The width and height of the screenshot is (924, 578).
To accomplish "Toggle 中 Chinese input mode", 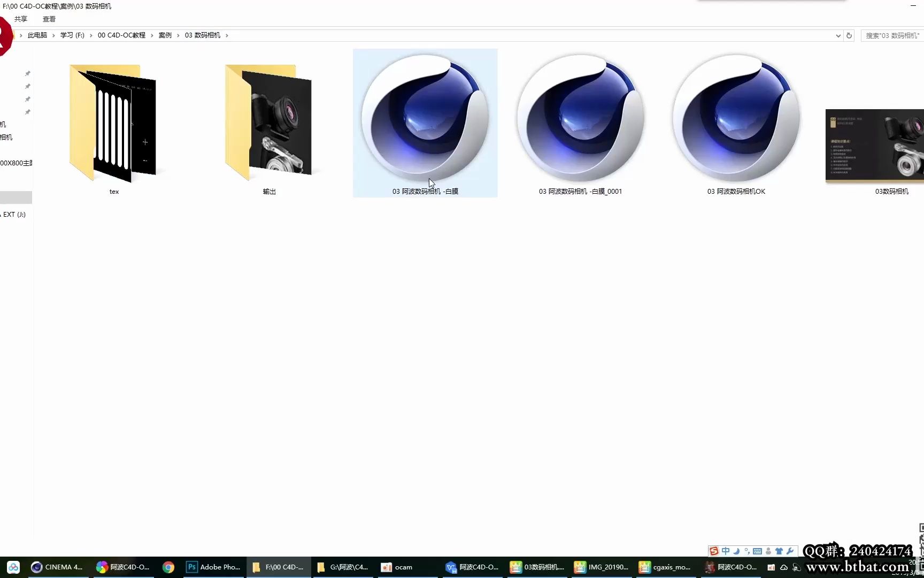I will (726, 551).
